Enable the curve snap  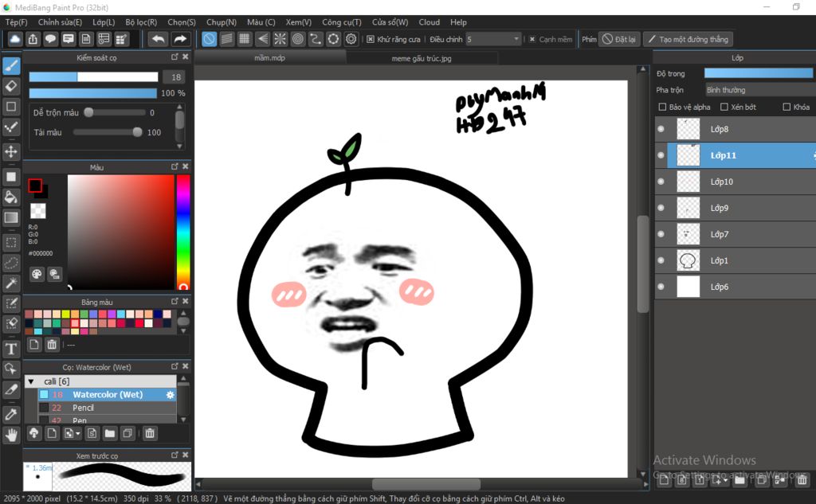(x=316, y=39)
